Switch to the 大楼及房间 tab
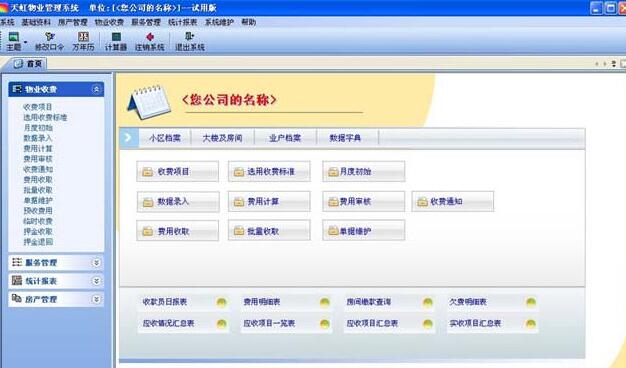 tap(222, 138)
